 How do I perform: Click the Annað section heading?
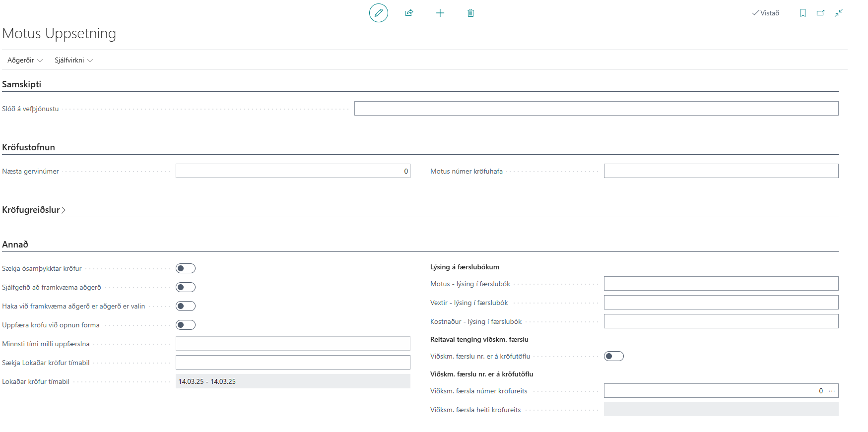pos(15,245)
